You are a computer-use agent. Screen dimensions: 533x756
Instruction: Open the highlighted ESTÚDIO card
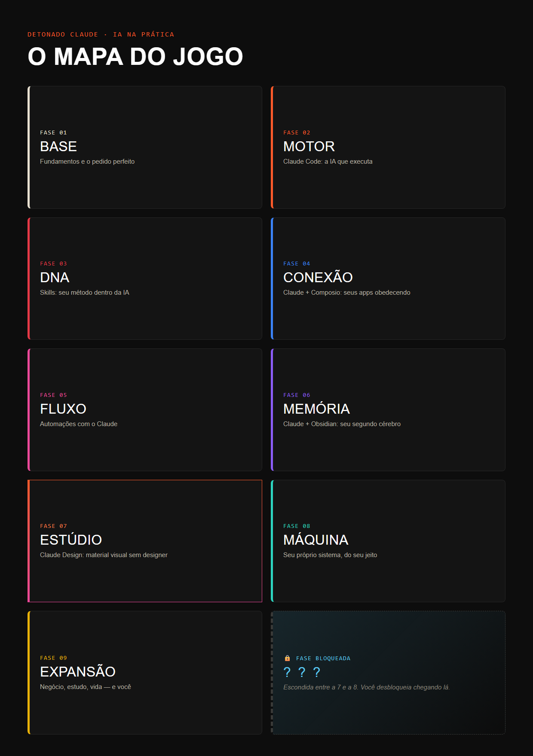point(145,541)
